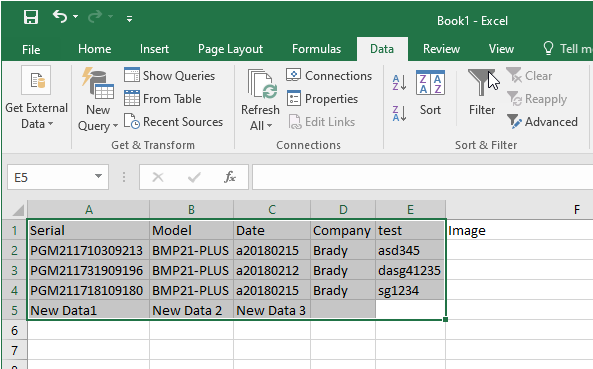Show Queries pane
The height and width of the screenshot is (369, 593).
click(x=169, y=76)
